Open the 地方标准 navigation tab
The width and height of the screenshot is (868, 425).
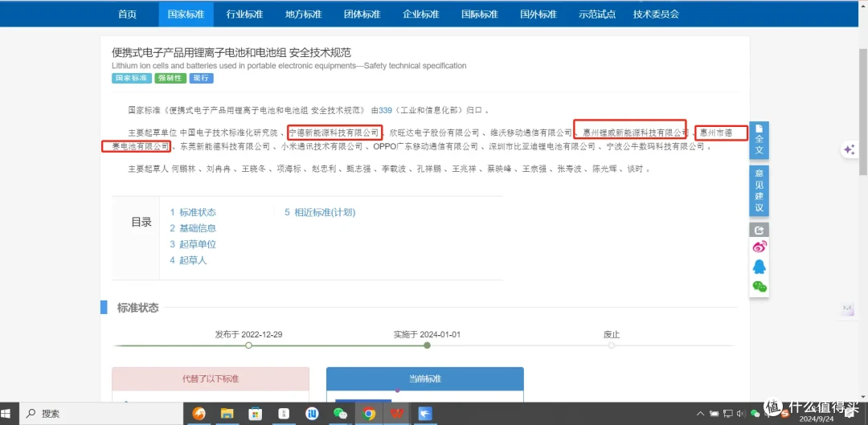click(303, 14)
